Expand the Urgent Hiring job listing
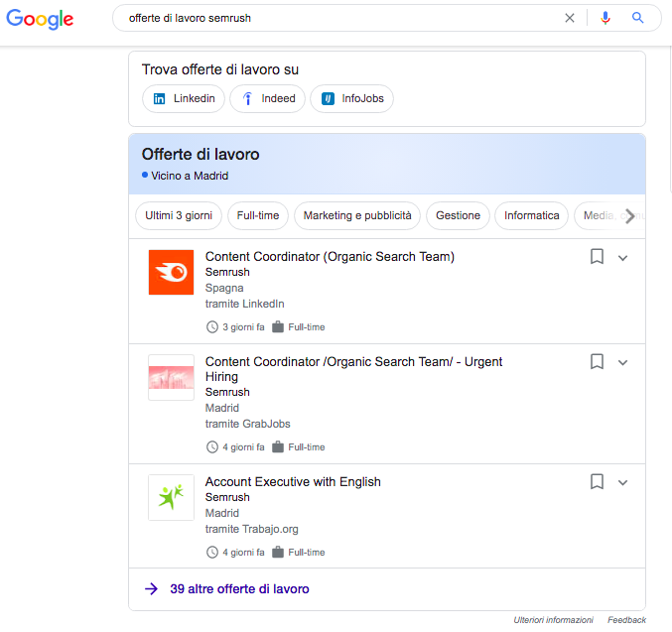The height and width of the screenshot is (632, 672). click(622, 363)
